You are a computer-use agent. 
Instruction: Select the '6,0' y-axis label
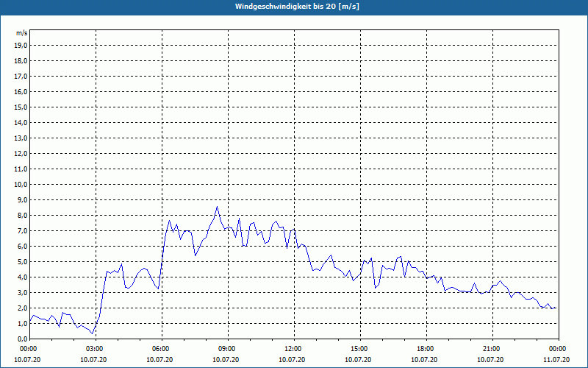pos(23,247)
